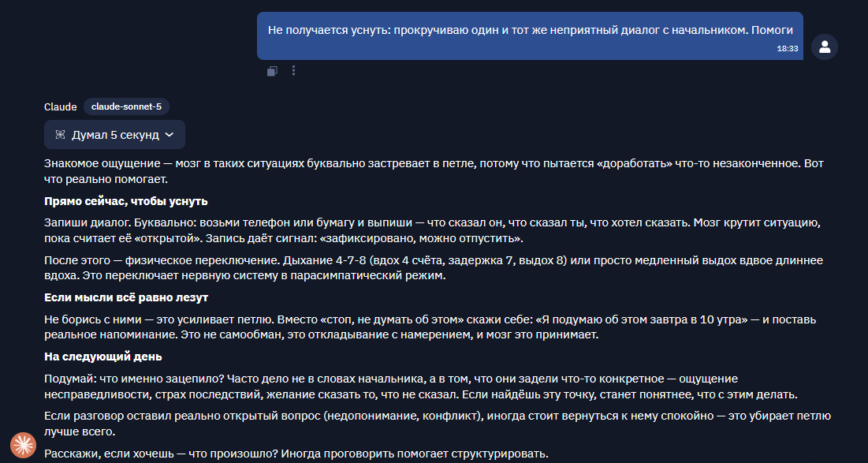Screen dimensions: 868x463
Task: Click the user avatar icon
Action: pyautogui.click(x=825, y=47)
